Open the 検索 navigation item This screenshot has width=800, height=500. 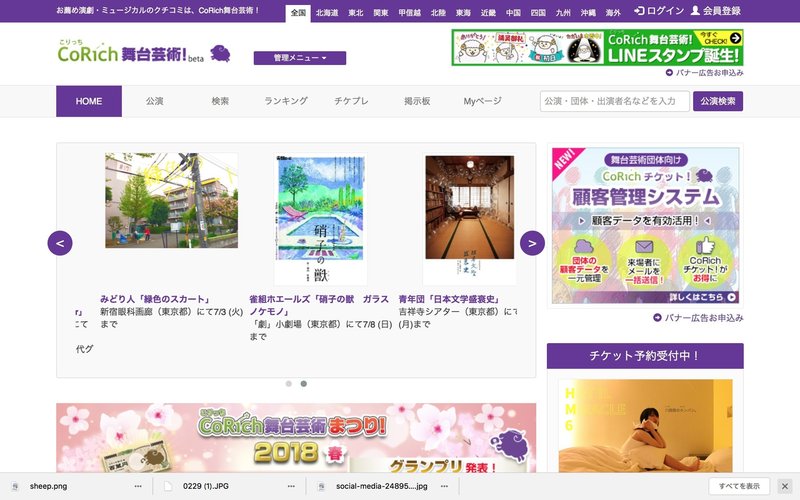(220, 101)
